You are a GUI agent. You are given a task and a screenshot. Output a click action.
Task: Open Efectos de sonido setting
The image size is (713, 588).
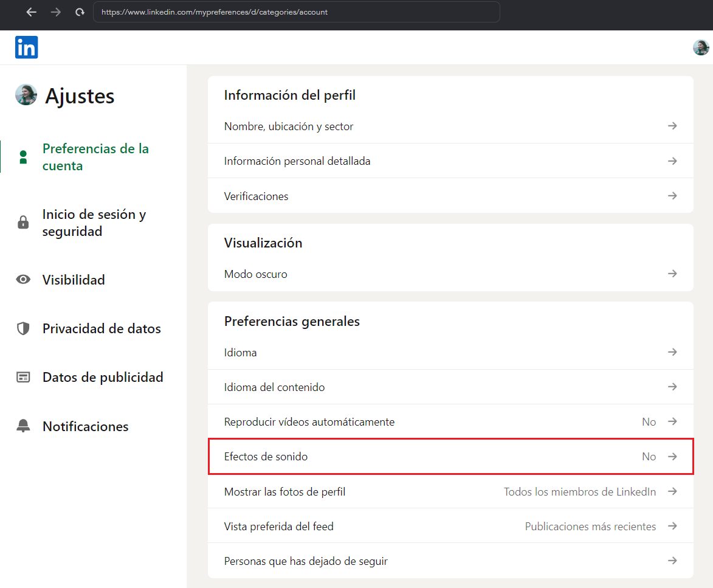tap(450, 457)
